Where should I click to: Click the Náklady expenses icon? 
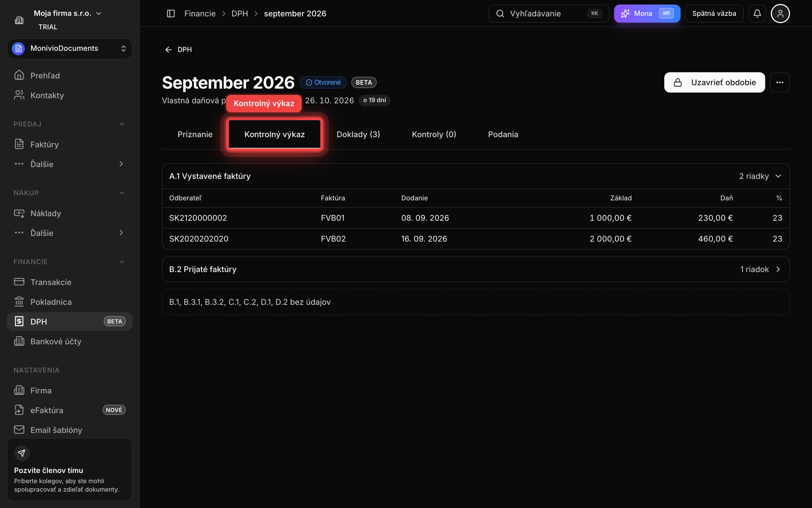(19, 213)
